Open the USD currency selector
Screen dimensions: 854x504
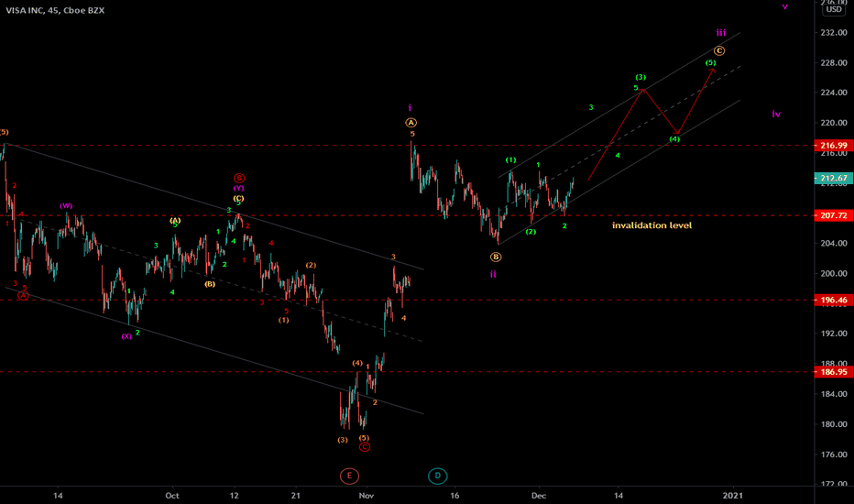[833, 9]
